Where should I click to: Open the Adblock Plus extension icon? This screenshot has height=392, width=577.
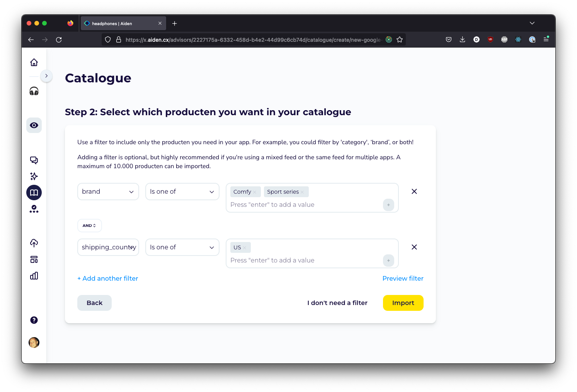(x=504, y=39)
